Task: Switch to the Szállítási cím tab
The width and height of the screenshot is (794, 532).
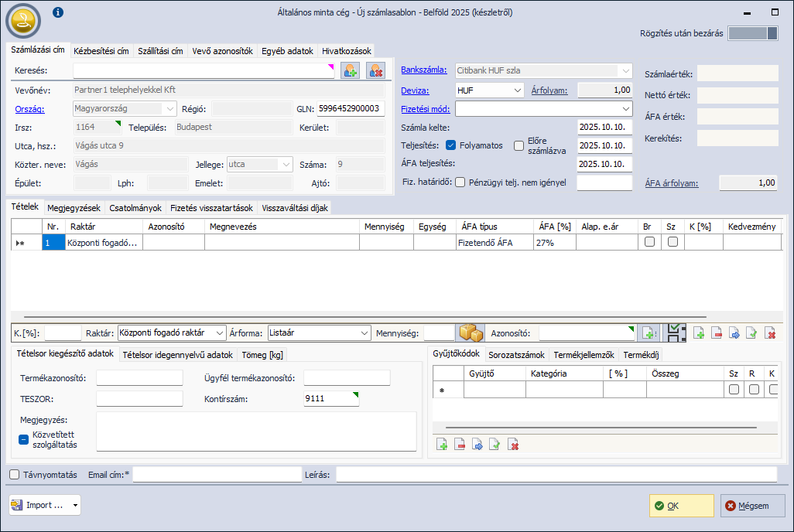Action: click(160, 51)
